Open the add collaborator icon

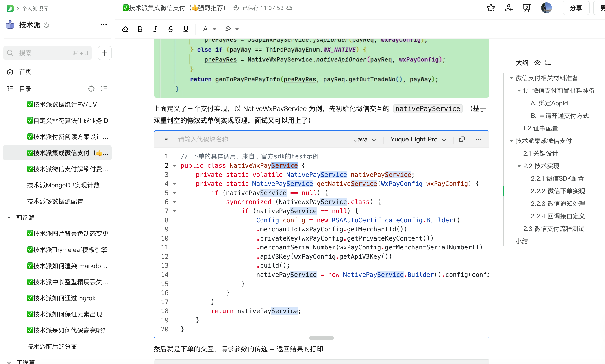tap(509, 8)
